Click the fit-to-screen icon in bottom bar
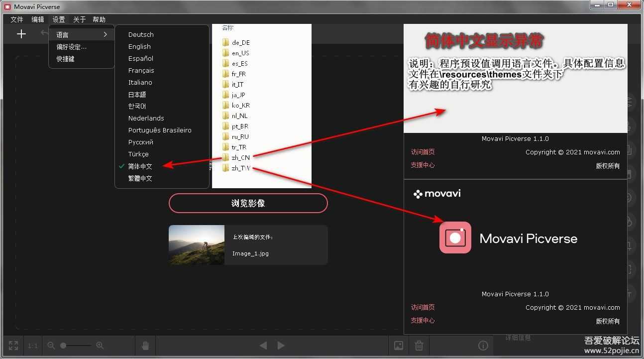Screen dimensions: 644x359 pyautogui.click(x=13, y=346)
